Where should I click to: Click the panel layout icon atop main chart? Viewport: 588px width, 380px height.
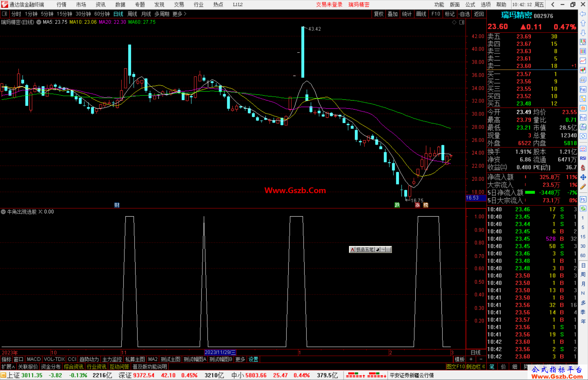(462, 22)
